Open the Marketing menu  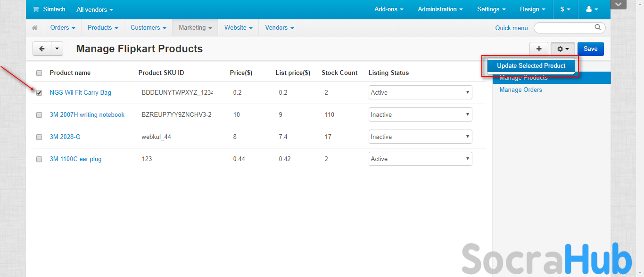[x=195, y=28]
